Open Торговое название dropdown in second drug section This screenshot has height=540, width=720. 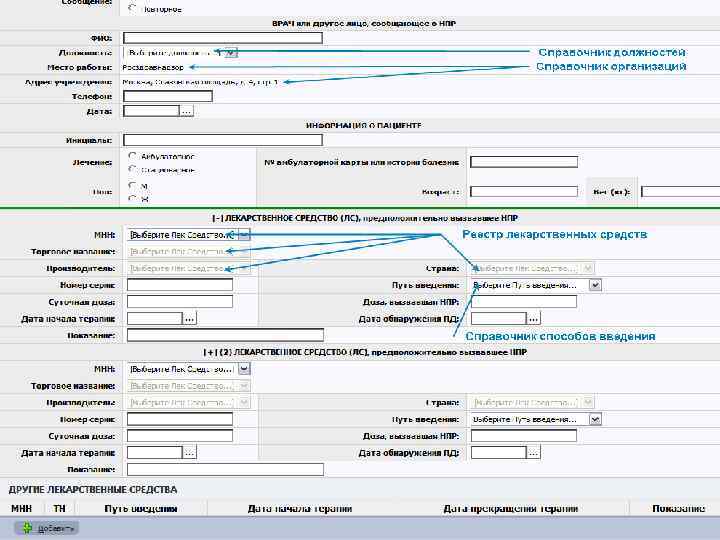click(244, 386)
